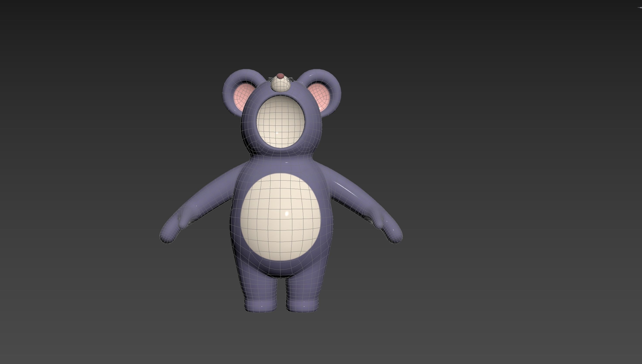
Task: Click the pink nose of the tiny mouse head
Action: point(281,76)
